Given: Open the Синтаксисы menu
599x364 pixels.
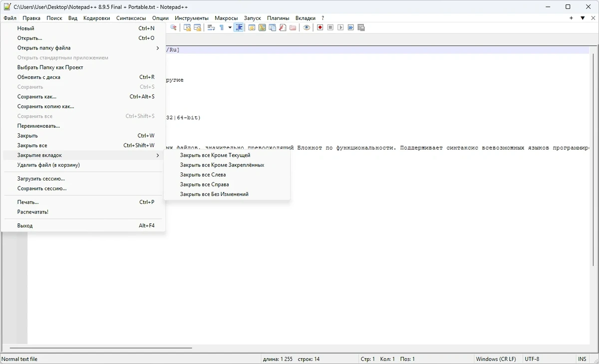Looking at the screenshot, I should pyautogui.click(x=131, y=18).
